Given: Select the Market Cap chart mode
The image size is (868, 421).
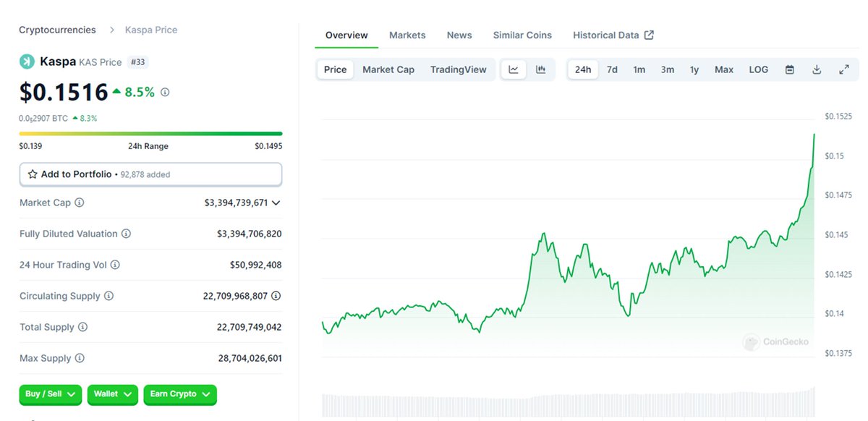Looking at the screenshot, I should click(x=388, y=69).
